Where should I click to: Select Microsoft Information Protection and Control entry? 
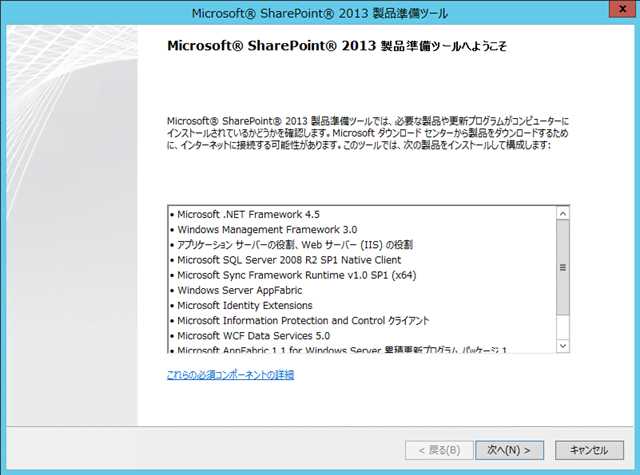pyautogui.click(x=302, y=320)
